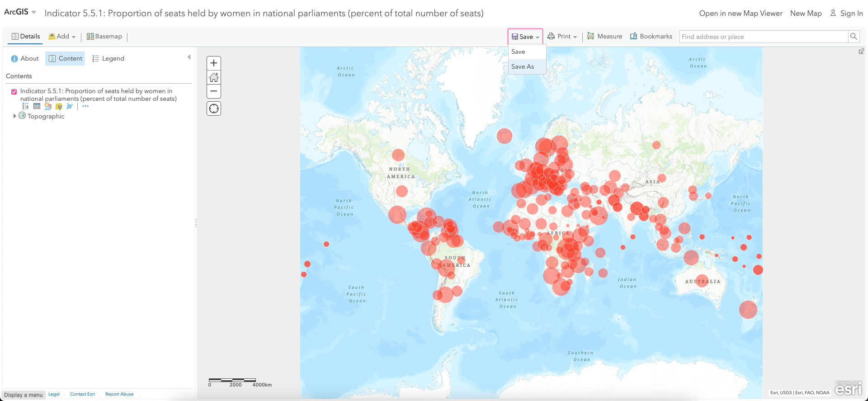Collapse the side panel with the arrow

point(189,57)
